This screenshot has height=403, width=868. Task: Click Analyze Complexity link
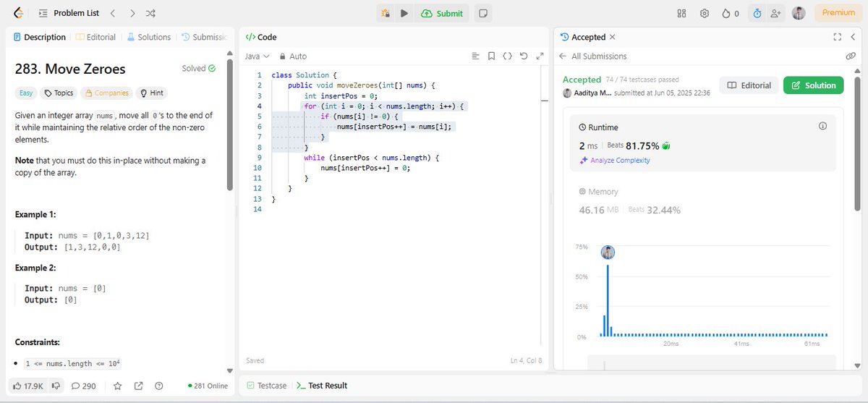pyautogui.click(x=615, y=161)
